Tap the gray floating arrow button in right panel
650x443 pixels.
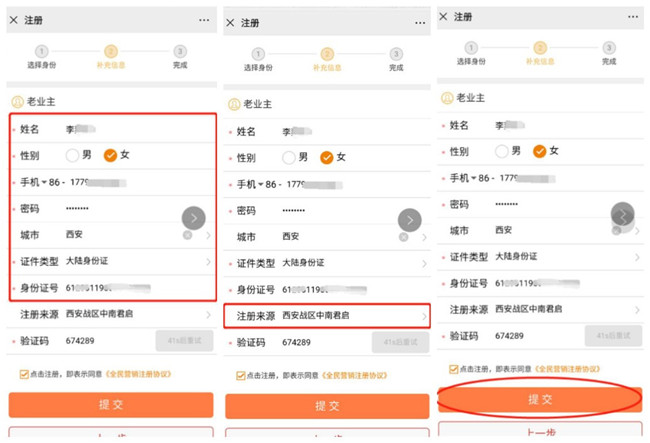pos(623,214)
